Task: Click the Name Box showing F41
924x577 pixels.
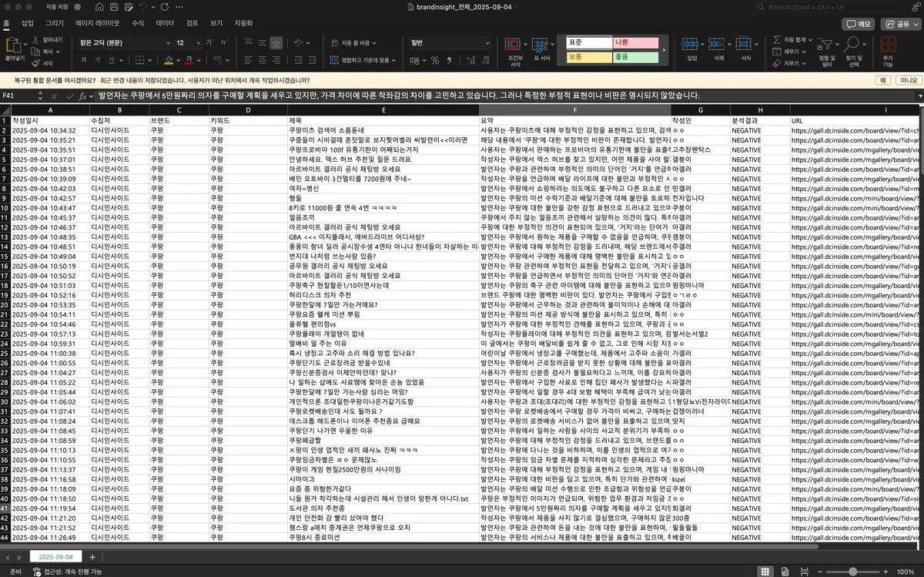Action: tap(19, 96)
